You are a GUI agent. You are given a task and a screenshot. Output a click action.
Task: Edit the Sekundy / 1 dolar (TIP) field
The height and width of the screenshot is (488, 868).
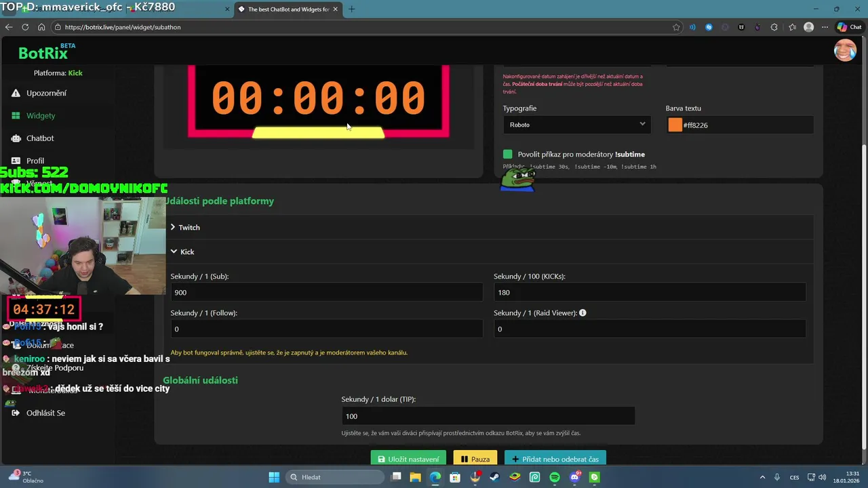tap(488, 416)
